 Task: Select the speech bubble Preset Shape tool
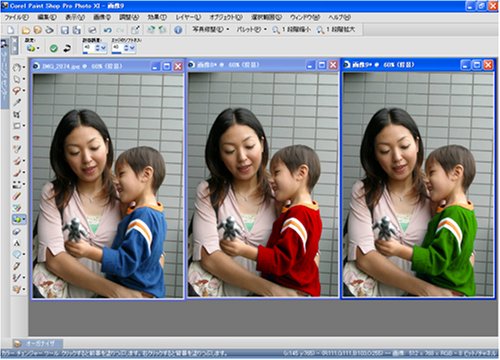[17, 255]
